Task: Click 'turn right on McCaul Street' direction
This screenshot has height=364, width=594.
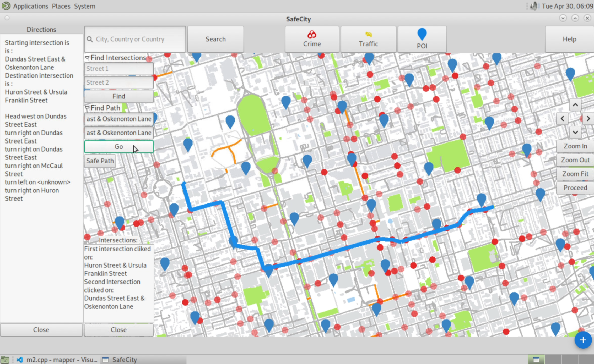Action: pyautogui.click(x=34, y=170)
